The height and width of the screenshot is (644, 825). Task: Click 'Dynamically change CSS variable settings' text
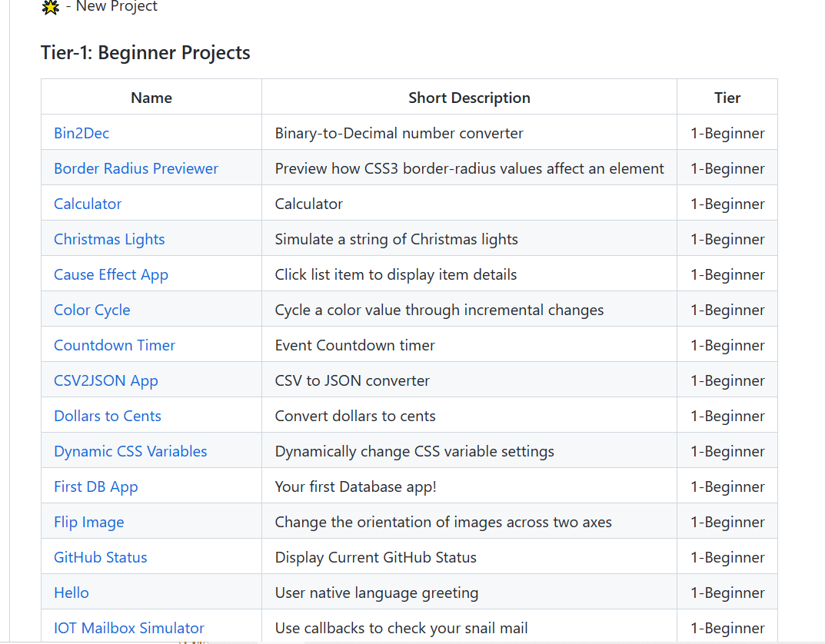click(x=414, y=451)
